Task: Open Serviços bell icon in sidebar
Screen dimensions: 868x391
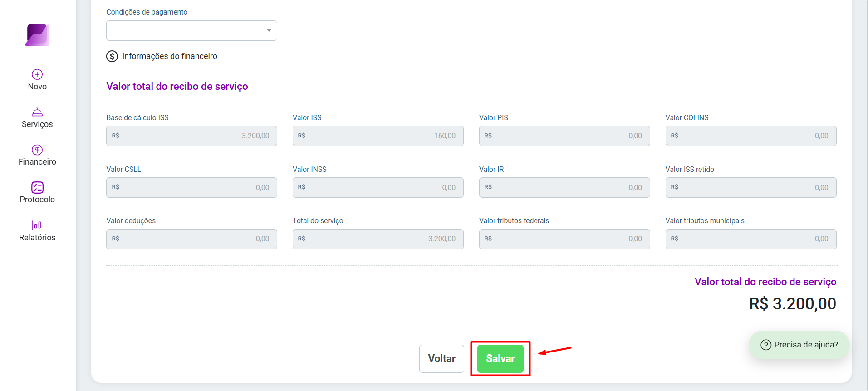Action: [x=37, y=112]
